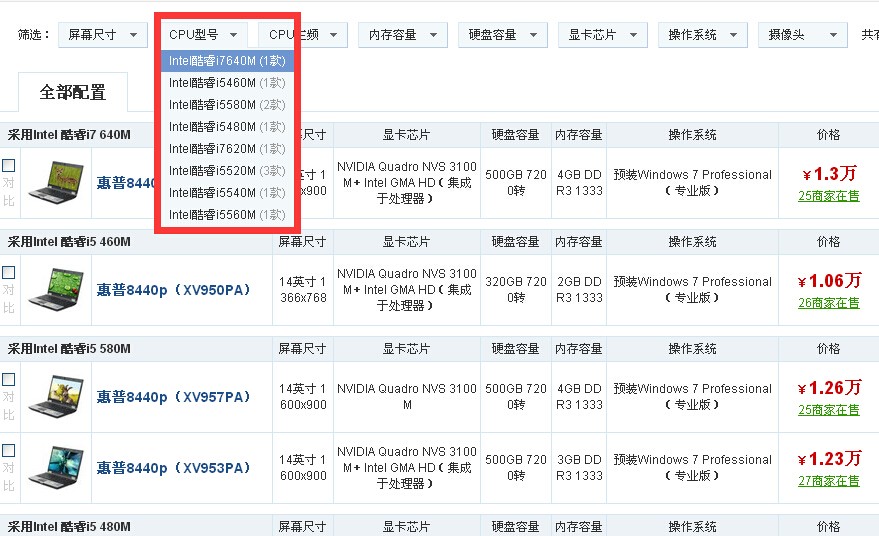The height and width of the screenshot is (536, 879).
Task: Click the XV957PA graphics cell NVIDIA Quadro NVS 3100M
Action: pos(407,396)
